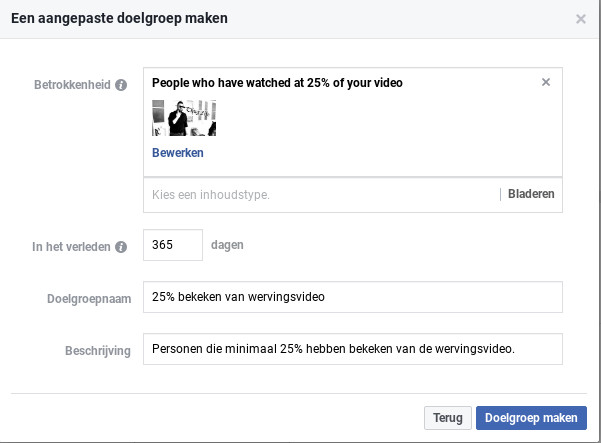Click the Doelgroep maken button

pyautogui.click(x=531, y=417)
